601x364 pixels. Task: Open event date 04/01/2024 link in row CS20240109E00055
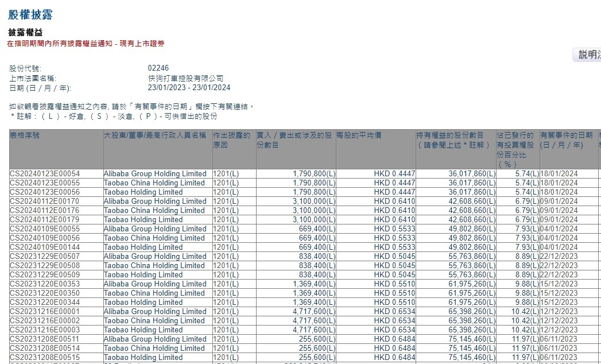point(559,229)
